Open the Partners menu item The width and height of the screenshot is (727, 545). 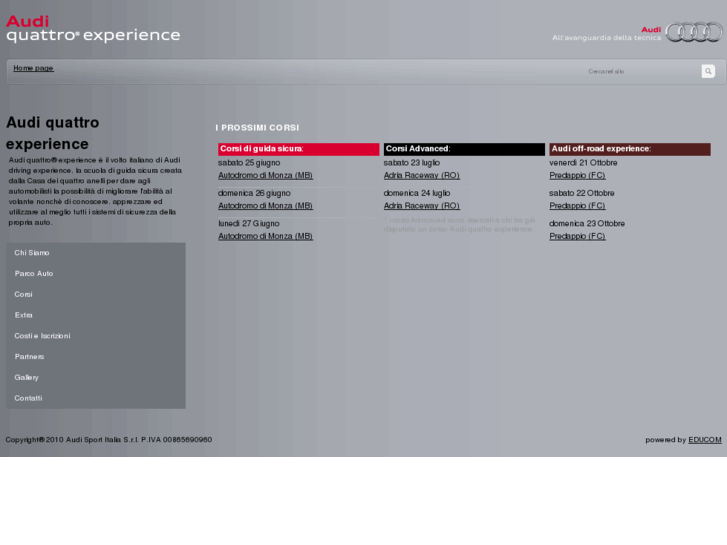coord(29,357)
